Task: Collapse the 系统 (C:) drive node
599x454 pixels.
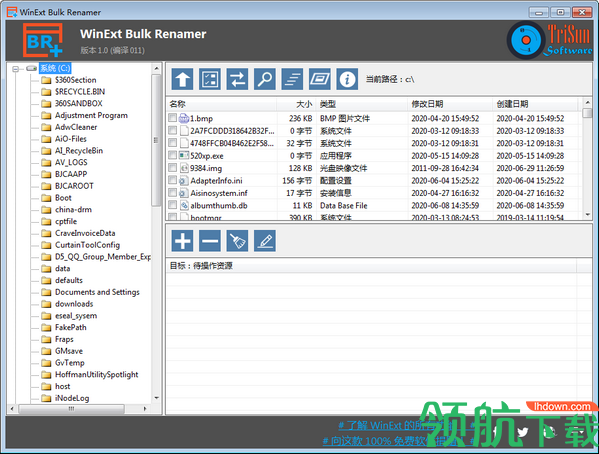Action: point(16,69)
